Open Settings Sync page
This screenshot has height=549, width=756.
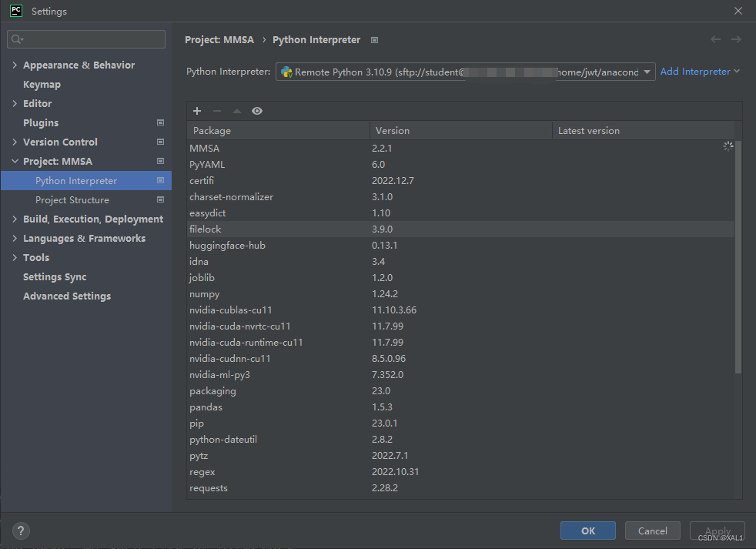coord(55,277)
